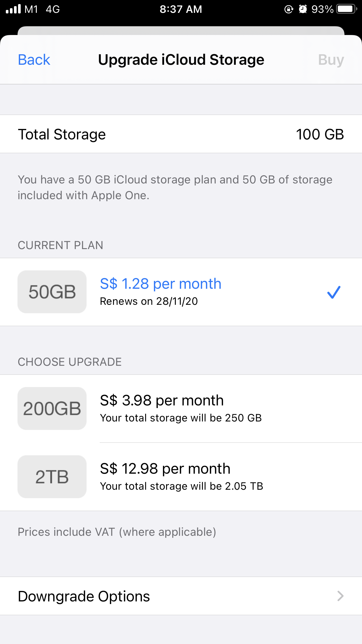Image resolution: width=362 pixels, height=644 pixels.
Task: Tap the Total Storage row
Action: [62, 134]
